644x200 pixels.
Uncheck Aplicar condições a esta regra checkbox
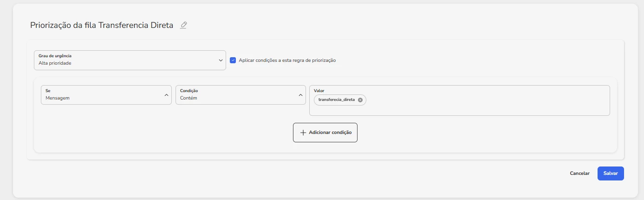(x=233, y=60)
